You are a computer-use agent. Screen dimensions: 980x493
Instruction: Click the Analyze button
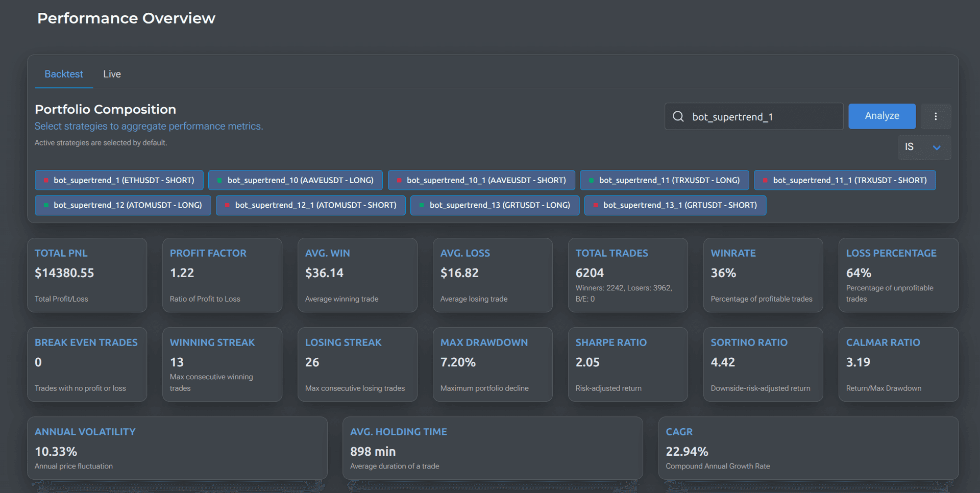tap(882, 116)
